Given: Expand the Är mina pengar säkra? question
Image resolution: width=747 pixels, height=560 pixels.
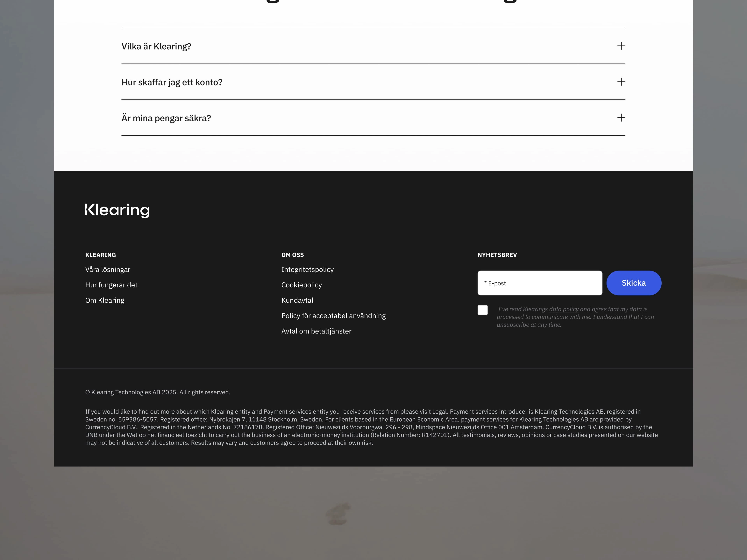Looking at the screenshot, I should 373,118.
